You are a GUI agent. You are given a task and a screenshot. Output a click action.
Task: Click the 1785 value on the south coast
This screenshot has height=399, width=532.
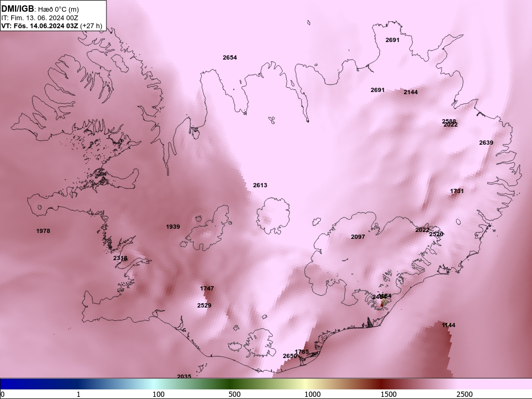pos(302,352)
